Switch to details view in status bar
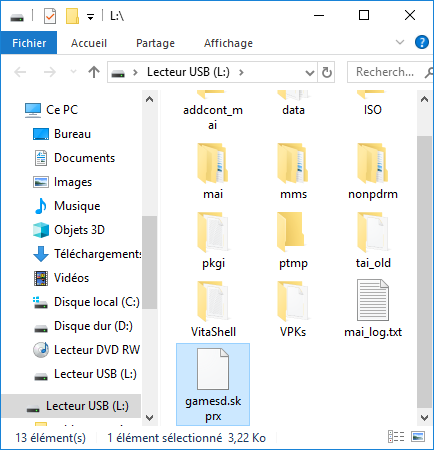434x450 pixels. 396,436
